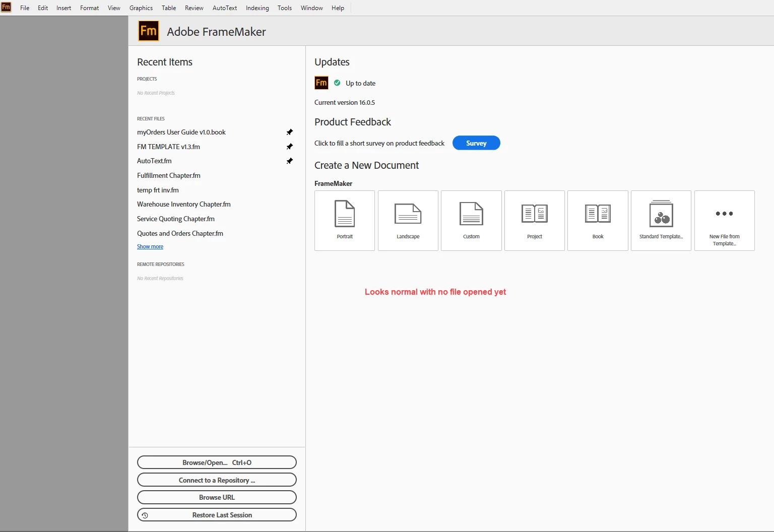Create a new Project
774x532 pixels.
[535, 220]
